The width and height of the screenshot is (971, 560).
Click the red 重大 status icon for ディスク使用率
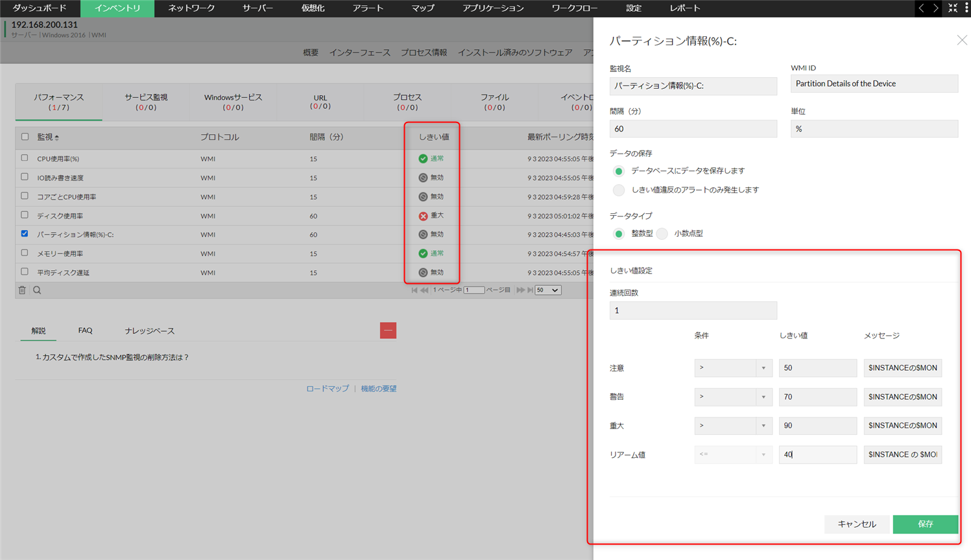[423, 216]
